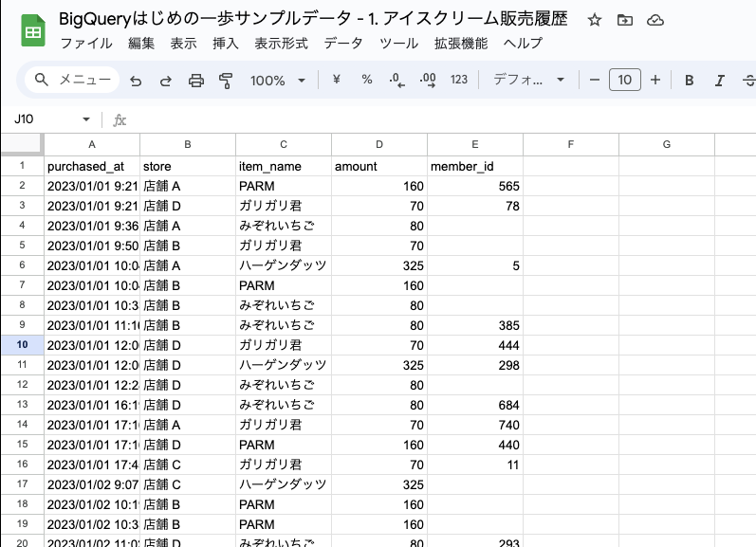Increase decimal places icon
The height and width of the screenshot is (547, 756).
coord(428,80)
